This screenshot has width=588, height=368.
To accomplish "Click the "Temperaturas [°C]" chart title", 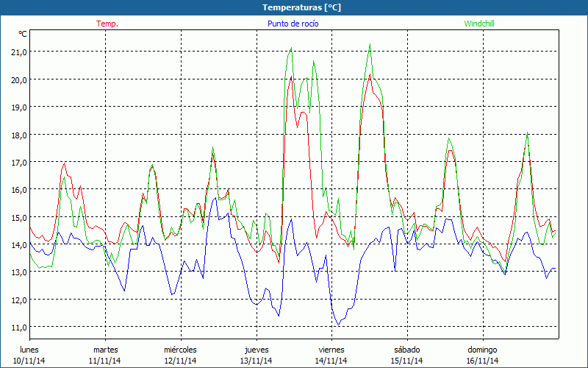I will [301, 7].
